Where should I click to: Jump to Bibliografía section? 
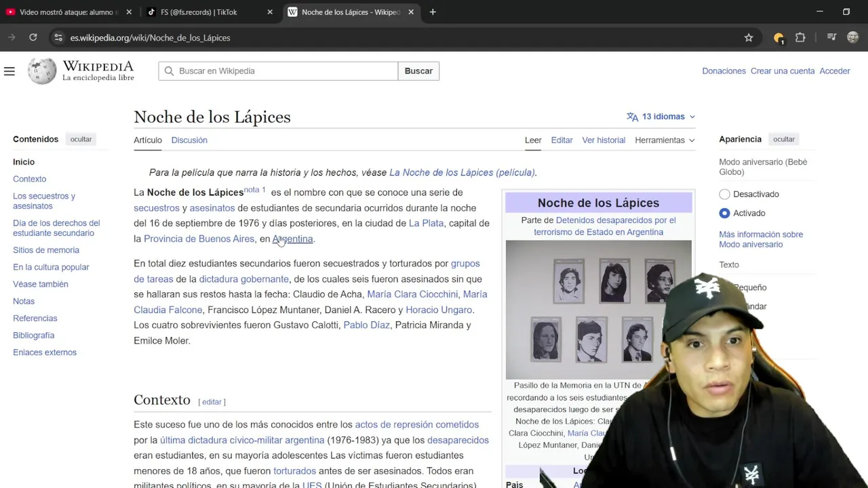[x=33, y=335]
